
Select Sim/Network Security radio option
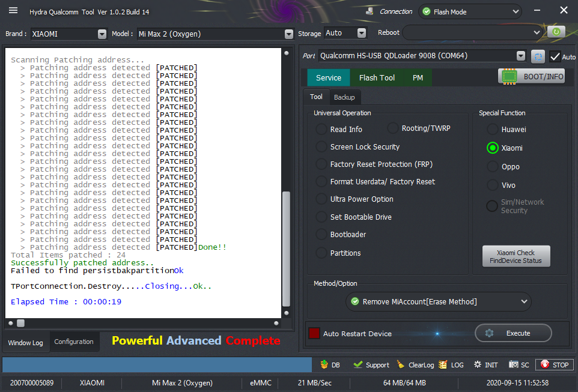[492, 206]
